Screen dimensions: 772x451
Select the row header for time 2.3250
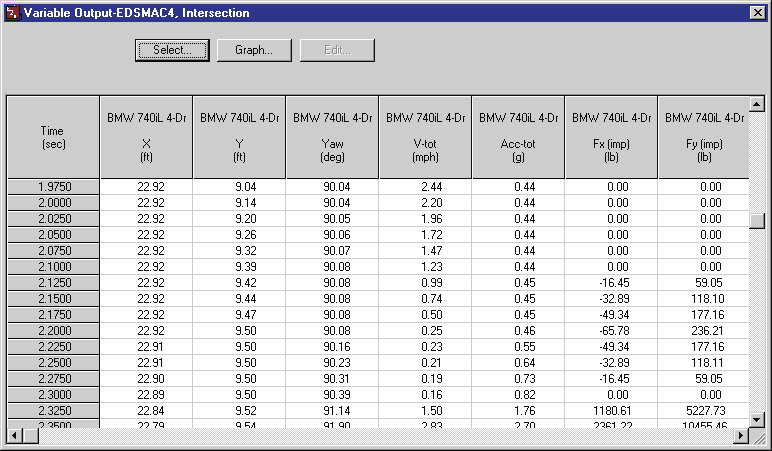click(54, 411)
